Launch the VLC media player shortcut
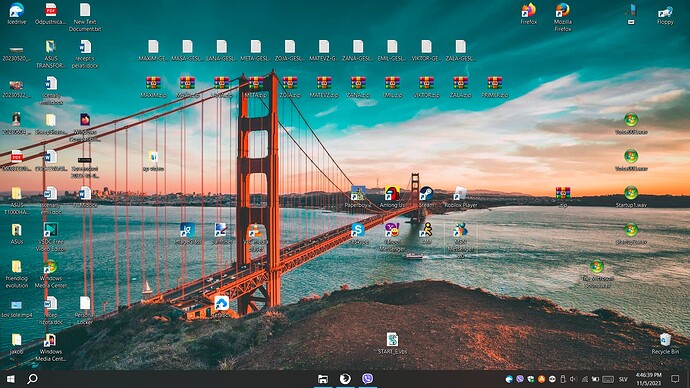This screenshot has width=690, height=388. point(256,237)
